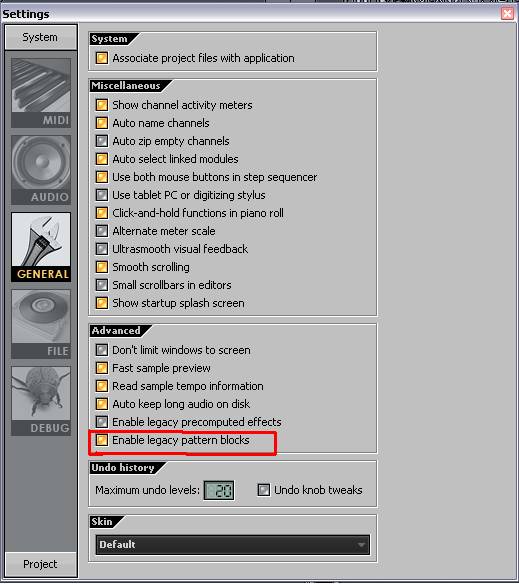Switch to the System tab
519x584 pixels.
41,37
